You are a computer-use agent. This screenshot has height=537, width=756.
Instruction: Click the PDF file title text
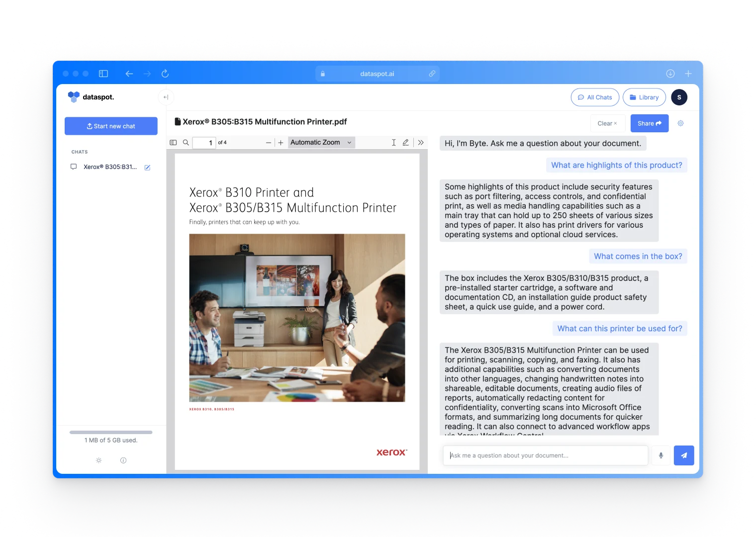(x=265, y=122)
